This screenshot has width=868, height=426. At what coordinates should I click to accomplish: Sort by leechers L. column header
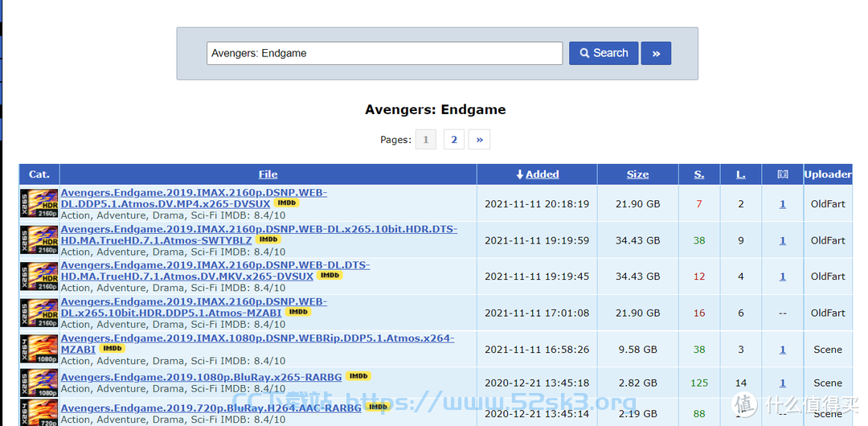(741, 174)
